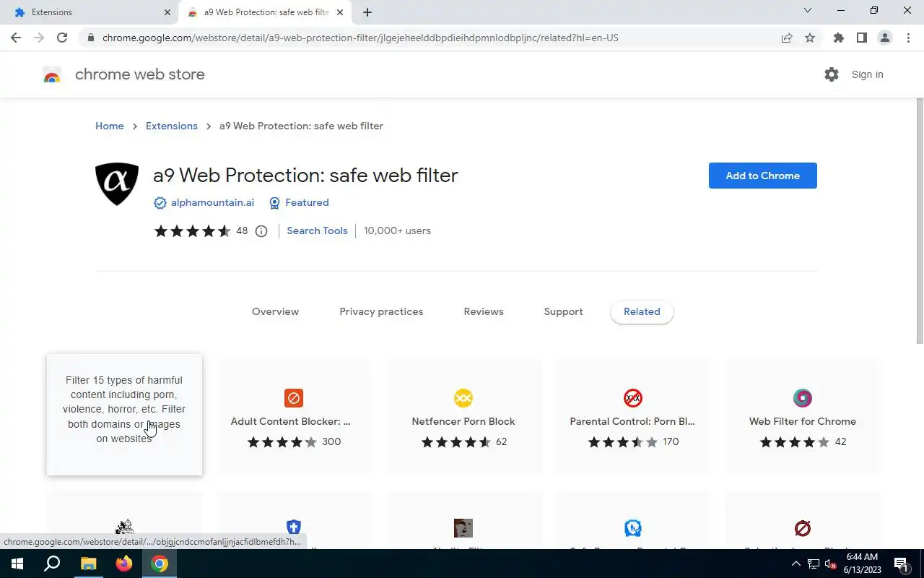This screenshot has width=924, height=578.
Task: Click the face photo extension icon in the second row
Action: 463,528
